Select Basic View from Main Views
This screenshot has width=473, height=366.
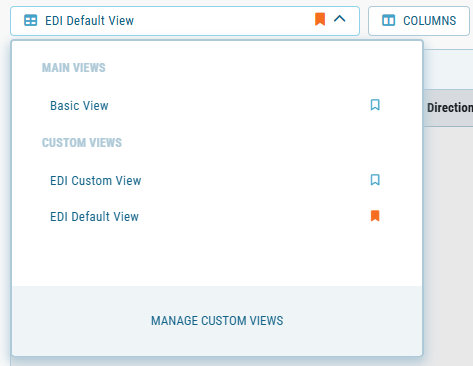click(79, 106)
